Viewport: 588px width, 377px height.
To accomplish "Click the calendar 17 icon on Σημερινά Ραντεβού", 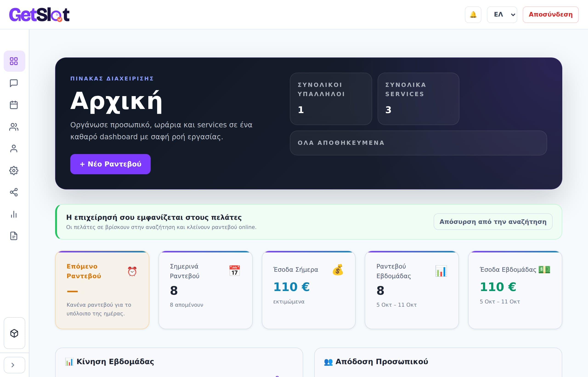I will 235,271.
